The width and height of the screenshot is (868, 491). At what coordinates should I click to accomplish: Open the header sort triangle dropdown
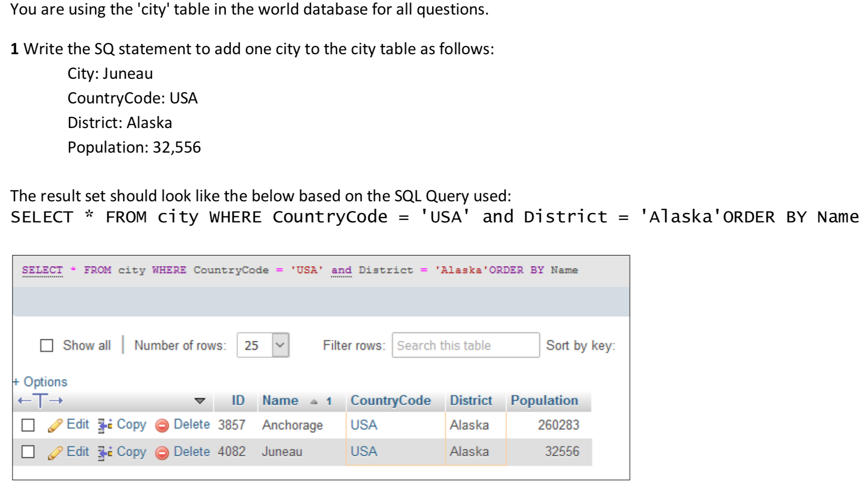tap(200, 401)
